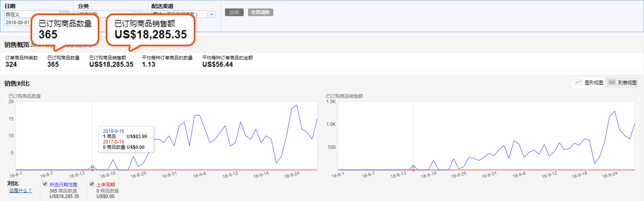Click the 销售对比 section heading
Screen dimensions: 644x201
coord(17,84)
